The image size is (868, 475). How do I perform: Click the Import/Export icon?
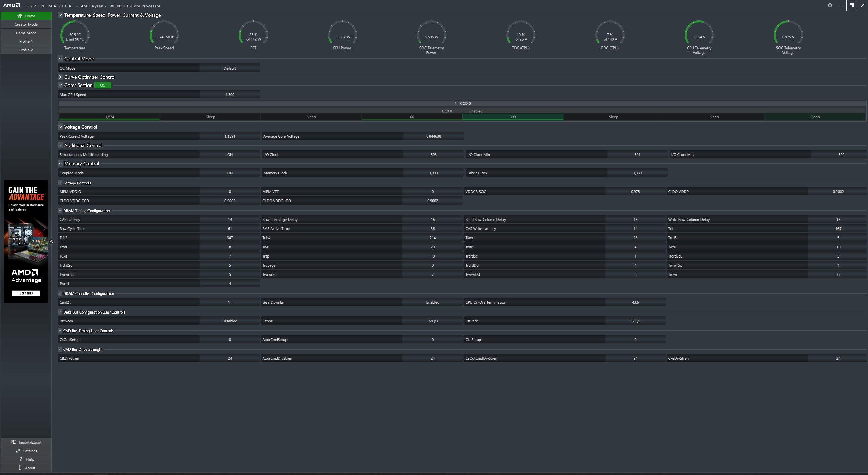(x=13, y=442)
